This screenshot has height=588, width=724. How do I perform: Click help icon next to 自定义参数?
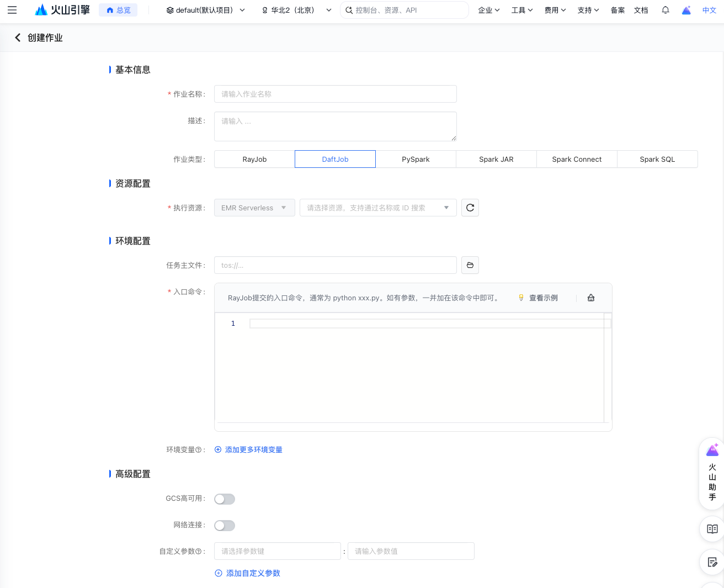pos(199,552)
